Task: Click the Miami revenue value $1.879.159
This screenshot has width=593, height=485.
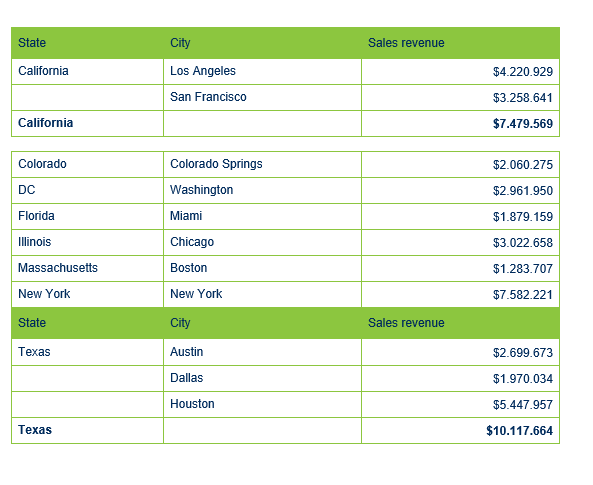Action: pyautogui.click(x=523, y=217)
